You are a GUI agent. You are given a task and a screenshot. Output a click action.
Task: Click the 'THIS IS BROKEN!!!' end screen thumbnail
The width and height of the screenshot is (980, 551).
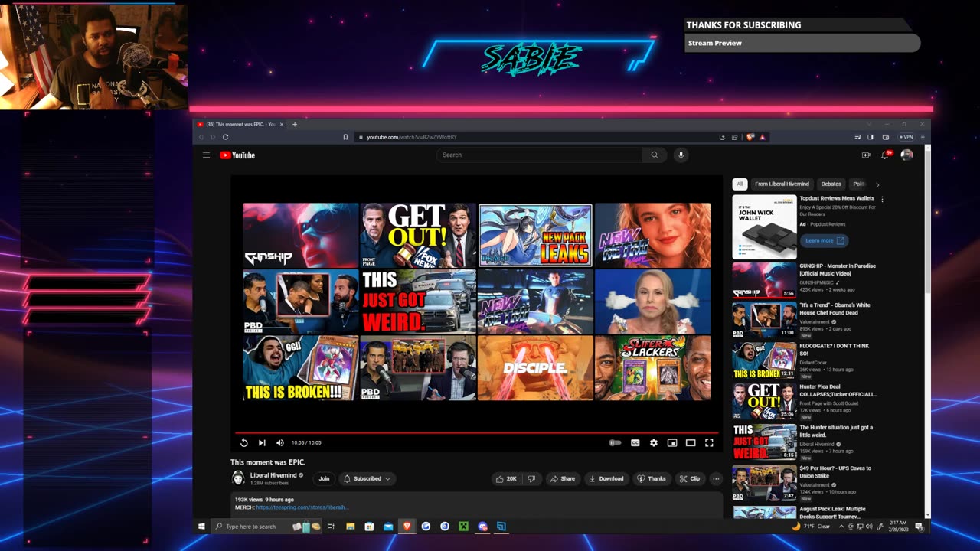pos(300,367)
